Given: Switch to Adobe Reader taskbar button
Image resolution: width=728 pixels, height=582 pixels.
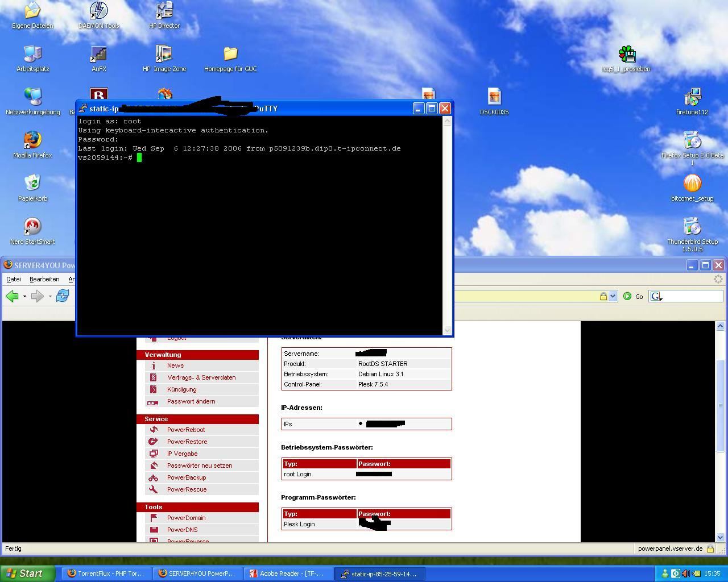Looking at the screenshot, I should pos(288,573).
